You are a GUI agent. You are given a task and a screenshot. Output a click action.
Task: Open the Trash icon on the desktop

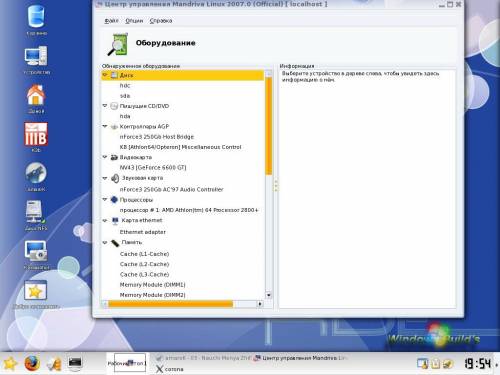tap(36, 17)
